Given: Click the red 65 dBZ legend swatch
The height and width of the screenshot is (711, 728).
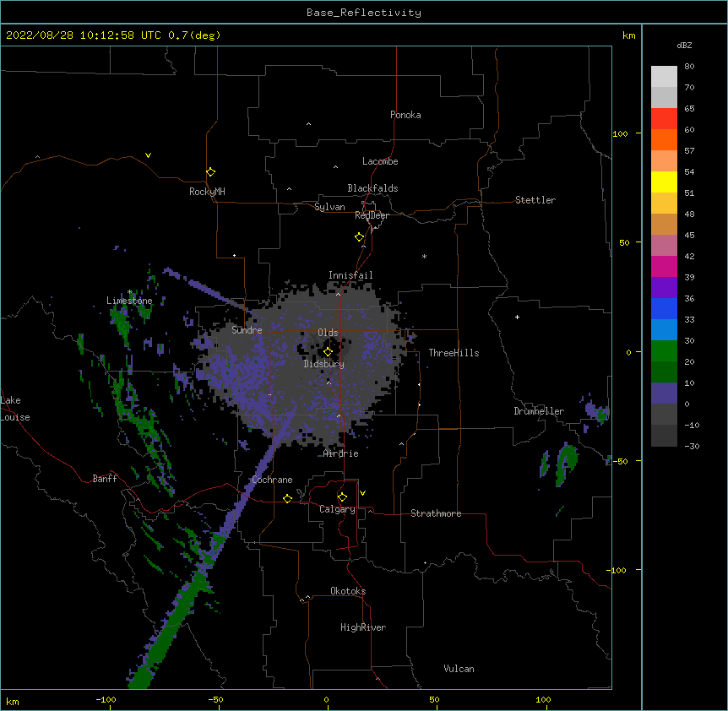Looking at the screenshot, I should pos(664,119).
